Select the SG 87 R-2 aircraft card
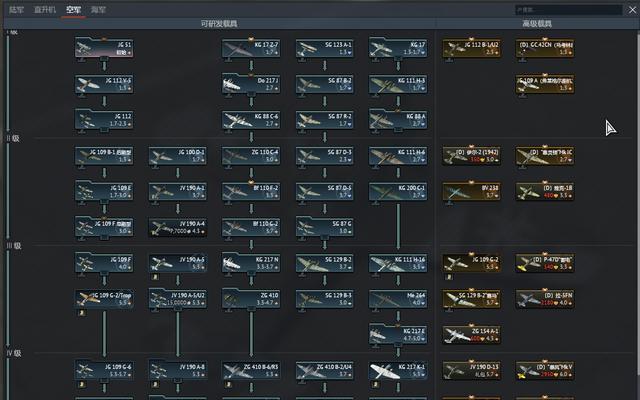 324,120
